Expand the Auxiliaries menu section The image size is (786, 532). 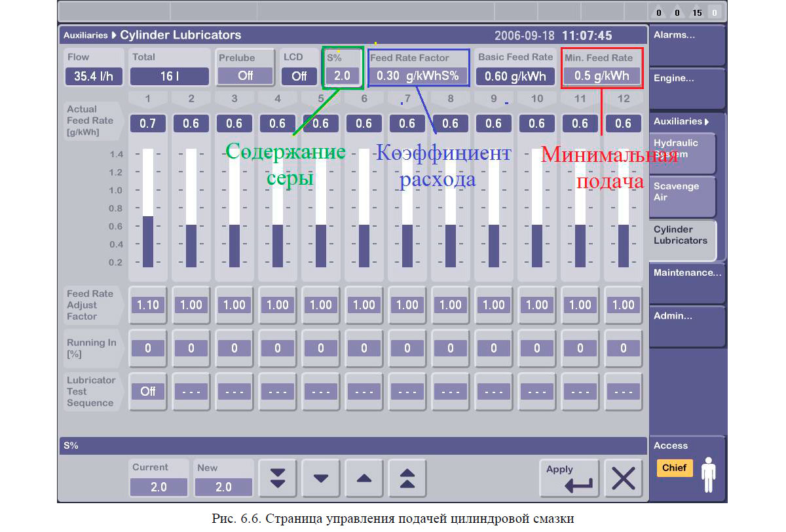681,121
